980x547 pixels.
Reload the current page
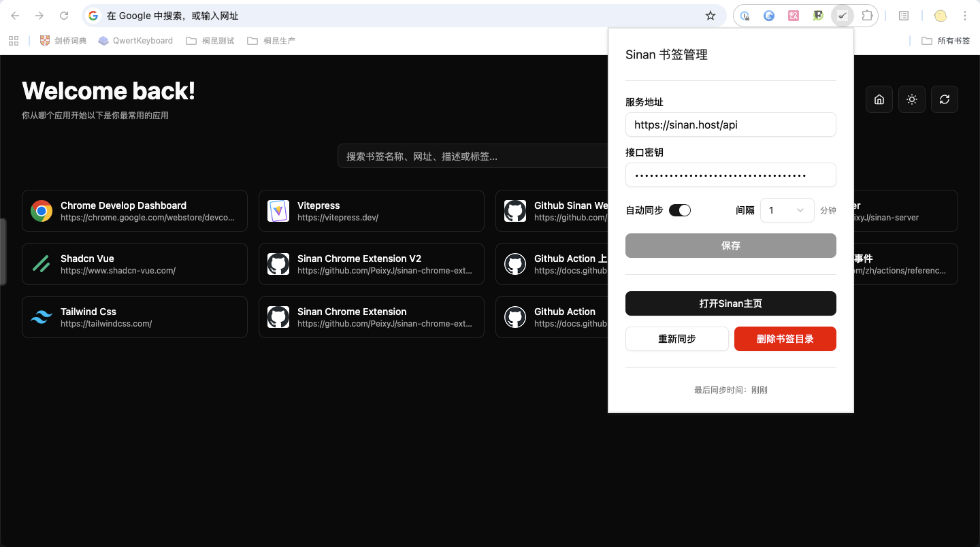point(64,16)
